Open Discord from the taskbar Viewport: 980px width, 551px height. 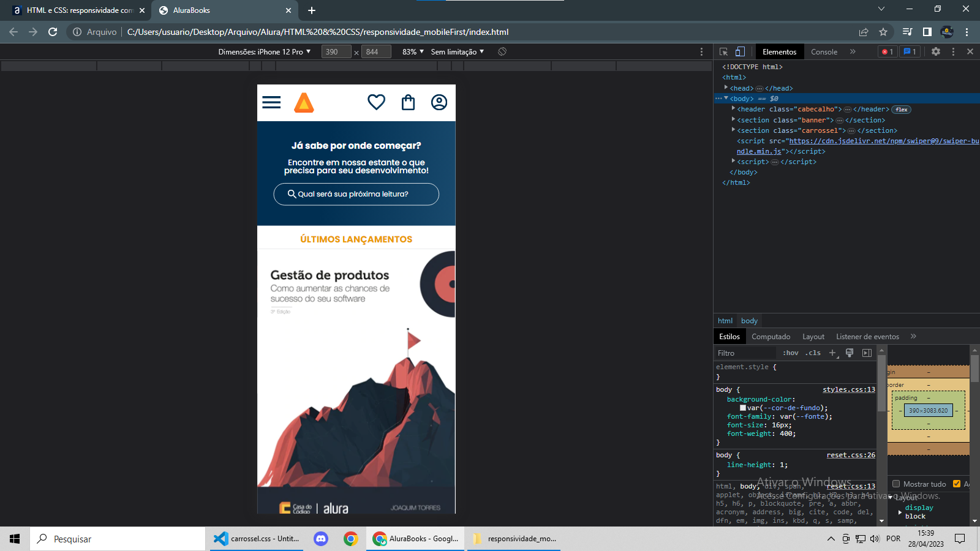321,539
